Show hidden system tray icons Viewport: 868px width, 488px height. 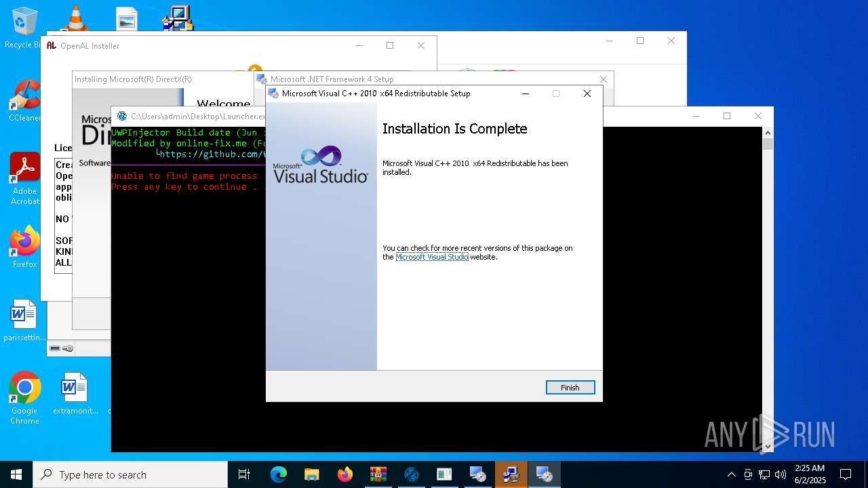731,474
